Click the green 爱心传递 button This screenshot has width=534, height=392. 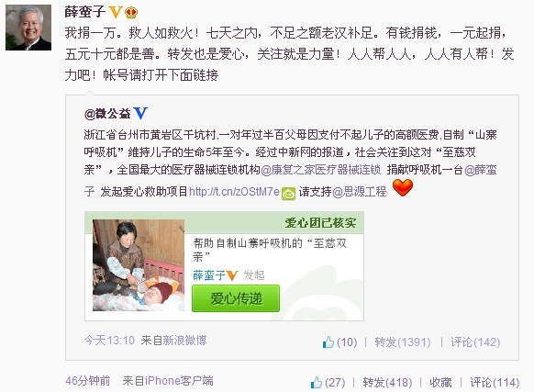[236, 298]
